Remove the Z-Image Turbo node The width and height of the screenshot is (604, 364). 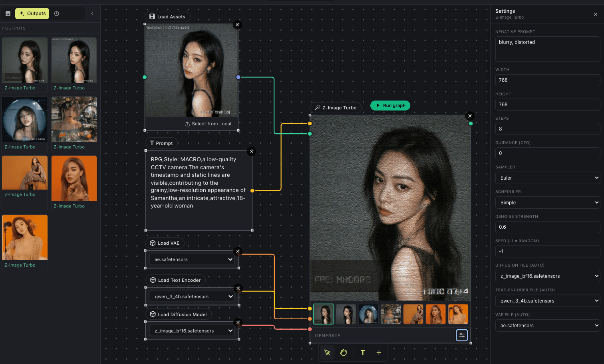click(x=470, y=116)
